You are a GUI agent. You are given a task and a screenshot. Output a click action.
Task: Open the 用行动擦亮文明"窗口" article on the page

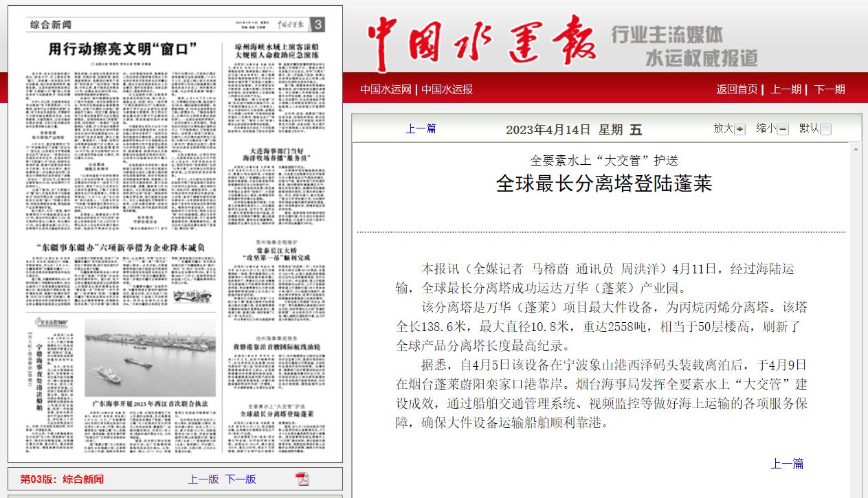tap(123, 49)
